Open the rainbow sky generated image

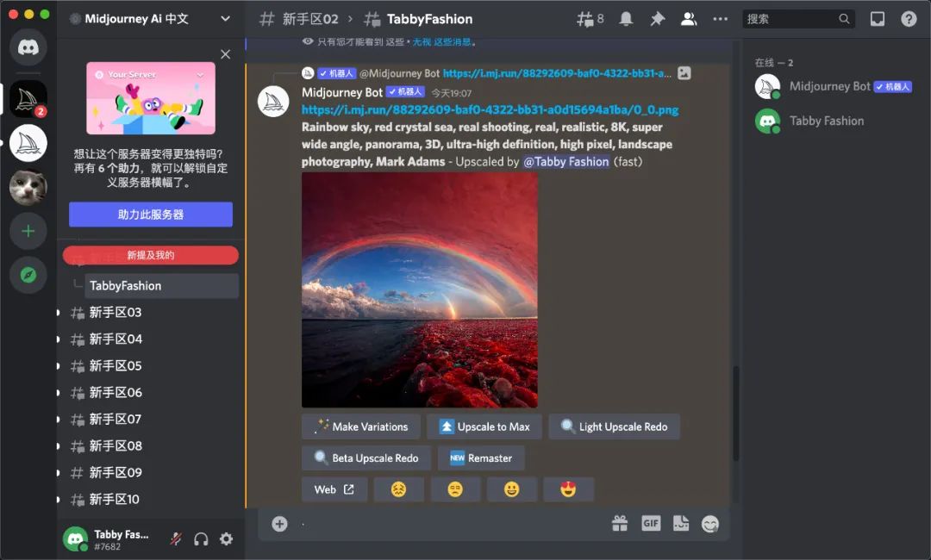tap(420, 290)
